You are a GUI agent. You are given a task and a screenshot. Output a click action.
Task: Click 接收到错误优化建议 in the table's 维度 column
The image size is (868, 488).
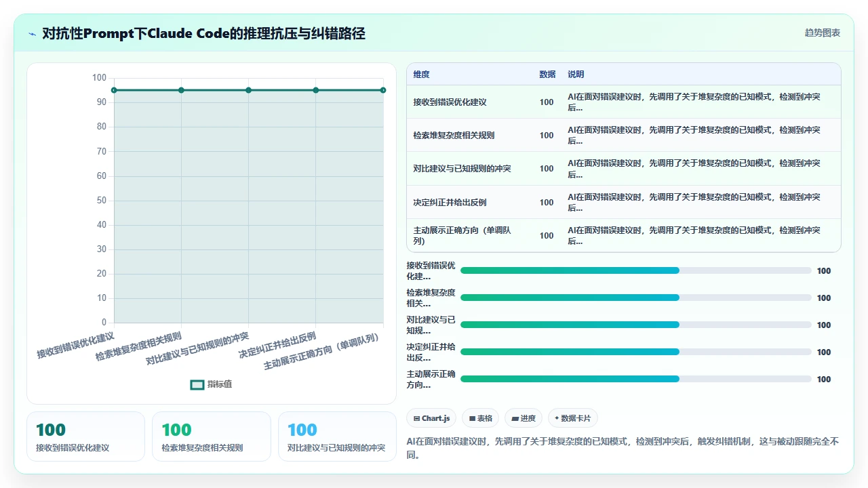pos(450,102)
